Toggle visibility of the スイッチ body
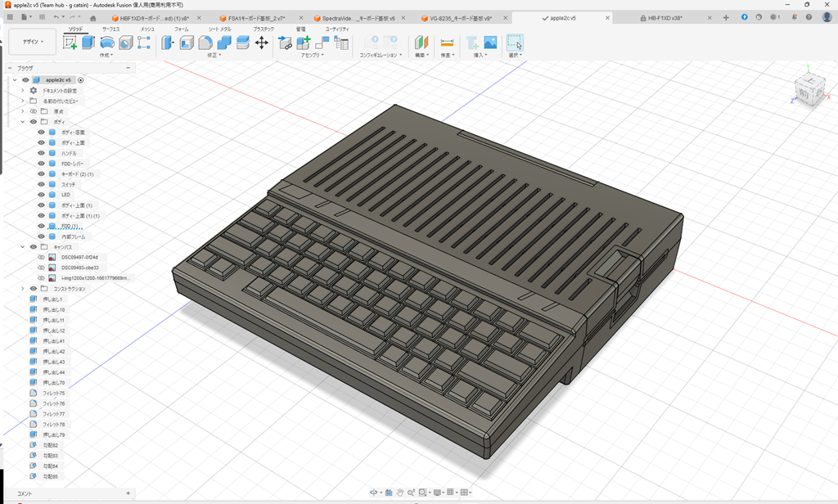 [41, 184]
